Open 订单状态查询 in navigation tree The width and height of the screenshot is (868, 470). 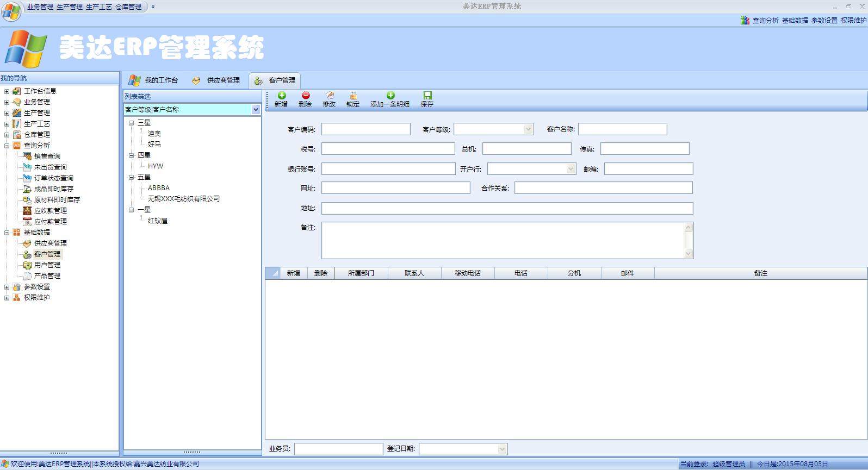click(x=54, y=178)
